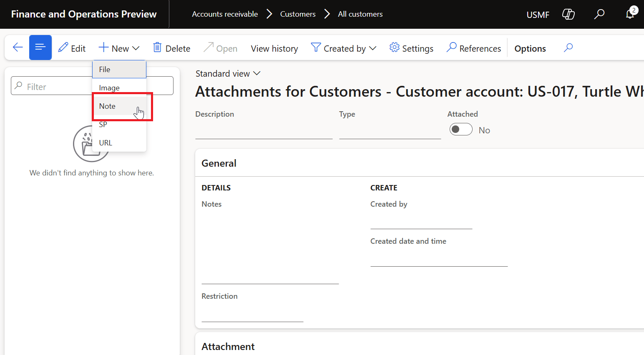Click the Description input field
The image size is (644, 355).
[264, 130]
